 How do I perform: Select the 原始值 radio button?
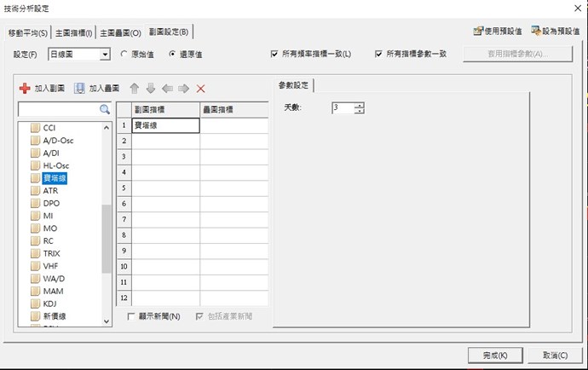tap(124, 54)
